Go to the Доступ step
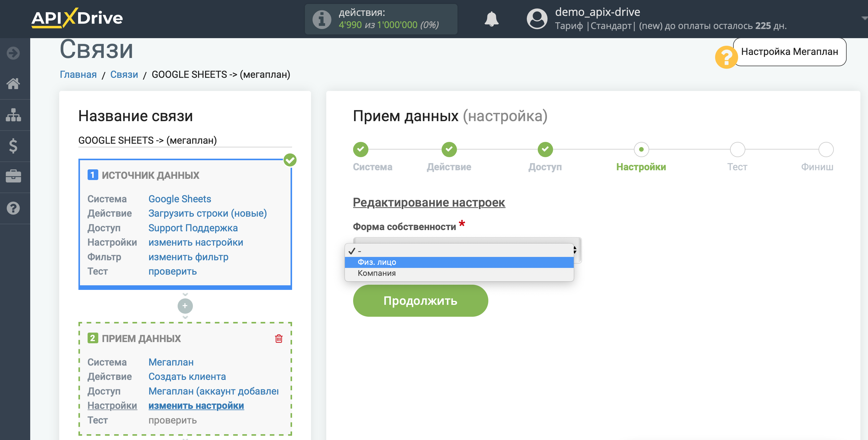The height and width of the screenshot is (440, 868). [x=545, y=149]
